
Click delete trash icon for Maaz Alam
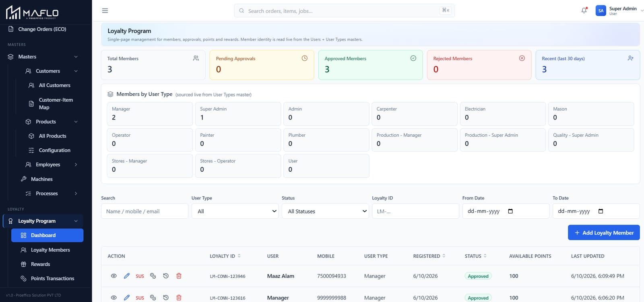click(x=179, y=276)
